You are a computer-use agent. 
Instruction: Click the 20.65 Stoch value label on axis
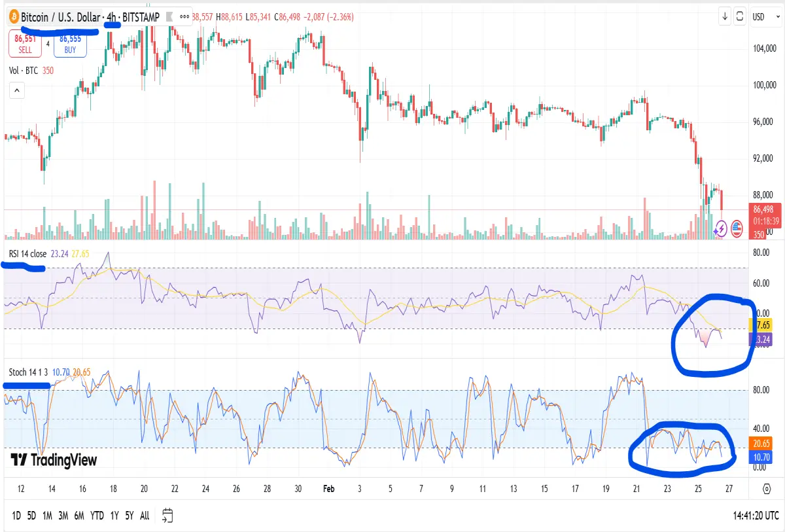click(x=761, y=443)
